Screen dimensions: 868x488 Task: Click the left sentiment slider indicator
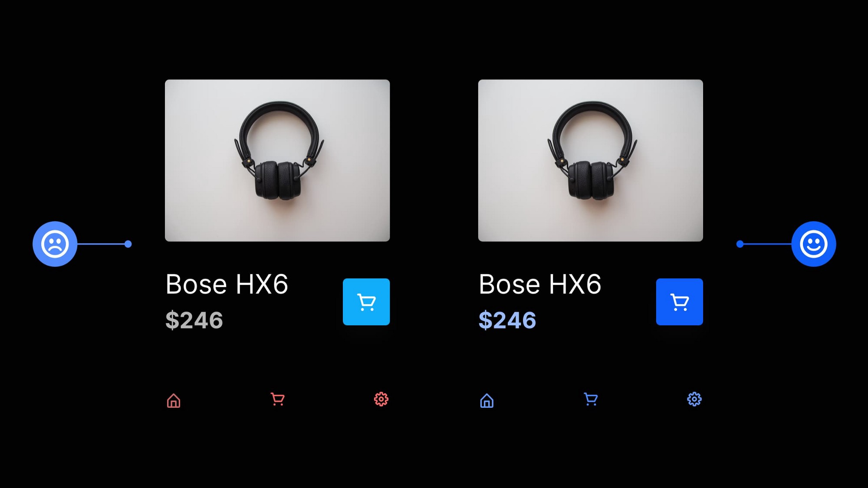click(x=55, y=243)
